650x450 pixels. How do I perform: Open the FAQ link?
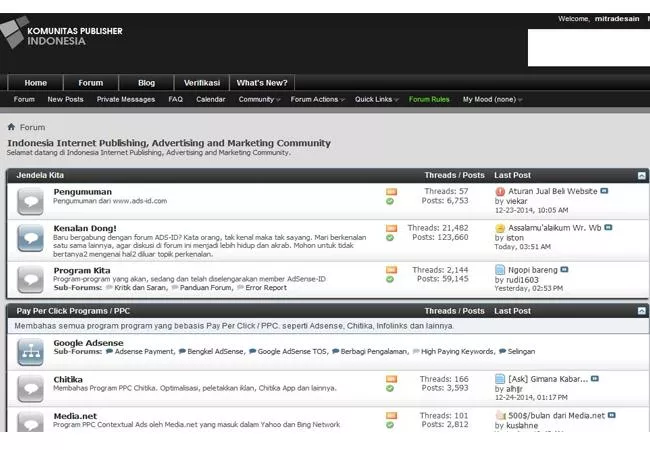pos(175,99)
